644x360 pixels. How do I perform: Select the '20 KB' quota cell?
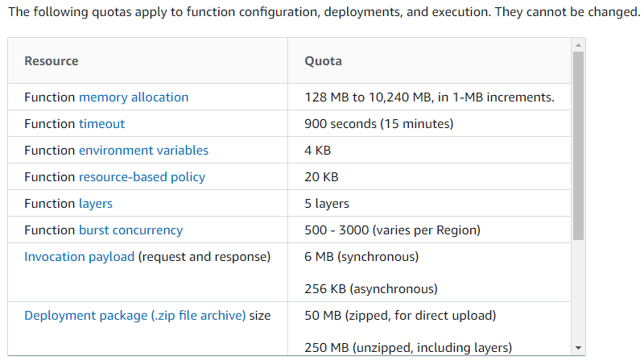pyautogui.click(x=429, y=176)
